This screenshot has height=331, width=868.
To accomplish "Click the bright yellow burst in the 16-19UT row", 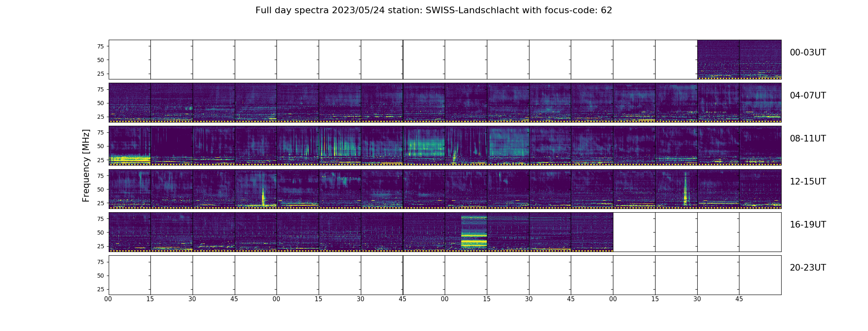I will pyautogui.click(x=474, y=232).
